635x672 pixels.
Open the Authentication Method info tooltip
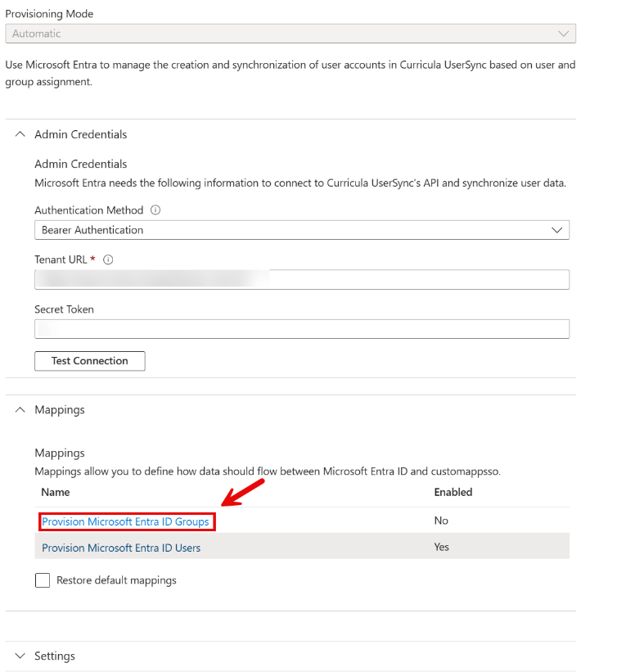point(155,210)
